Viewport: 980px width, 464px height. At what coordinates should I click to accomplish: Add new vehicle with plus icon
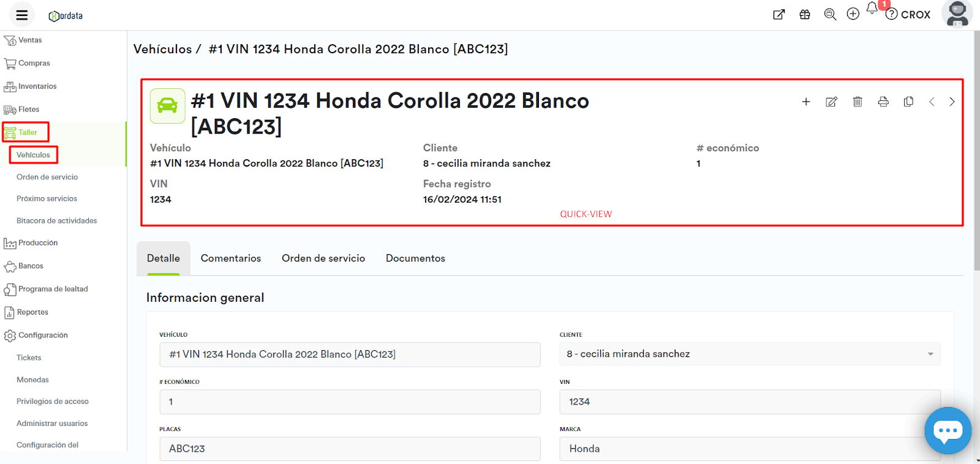[x=806, y=102]
